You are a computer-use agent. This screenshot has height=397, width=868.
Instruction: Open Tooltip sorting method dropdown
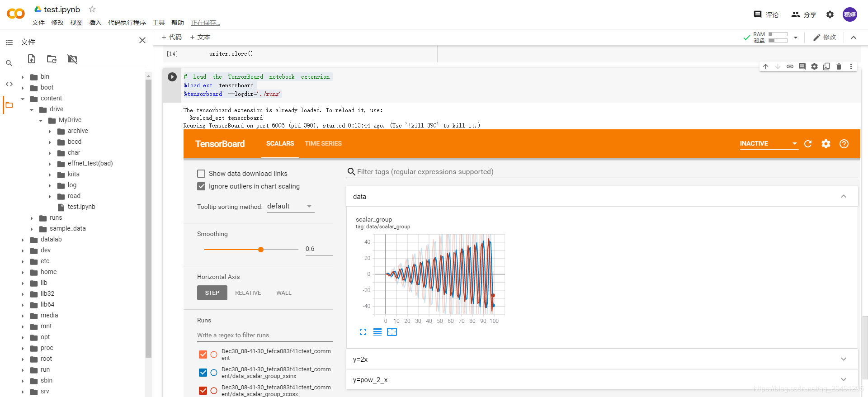point(290,206)
